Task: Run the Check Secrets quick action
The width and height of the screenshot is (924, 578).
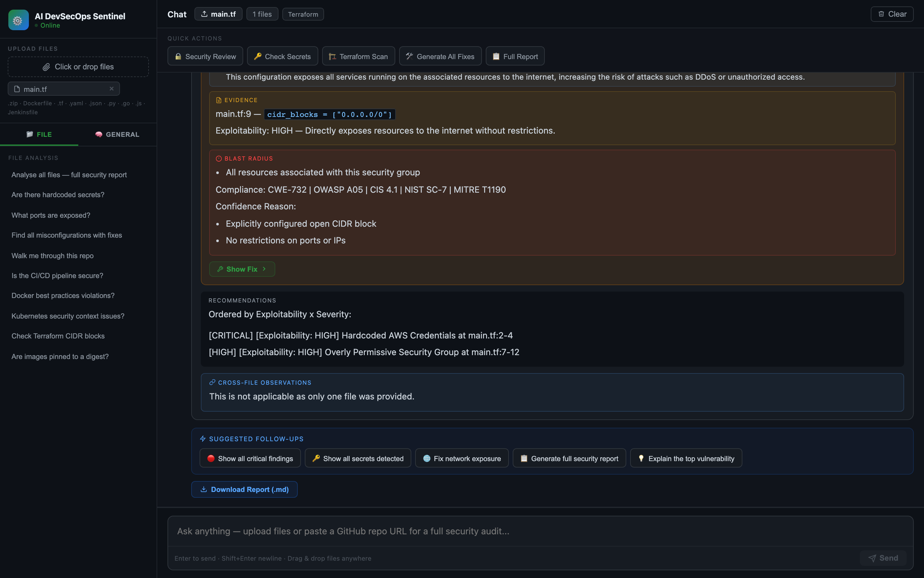Action: click(283, 57)
